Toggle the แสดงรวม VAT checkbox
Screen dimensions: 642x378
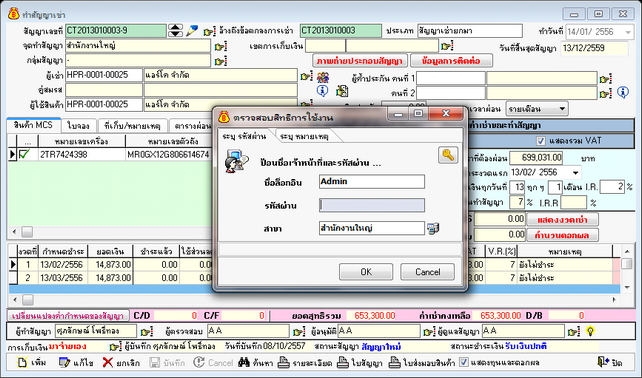pyautogui.click(x=540, y=141)
